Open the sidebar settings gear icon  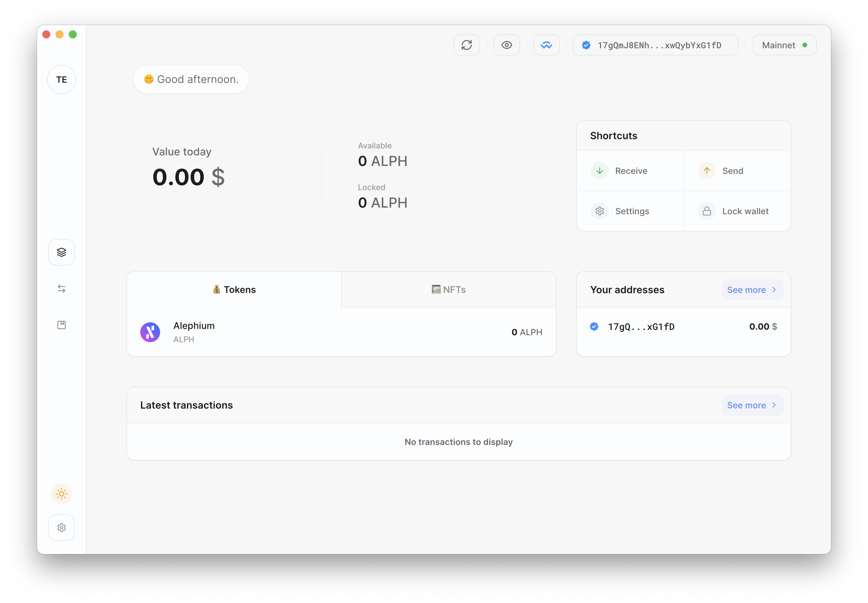(x=62, y=527)
